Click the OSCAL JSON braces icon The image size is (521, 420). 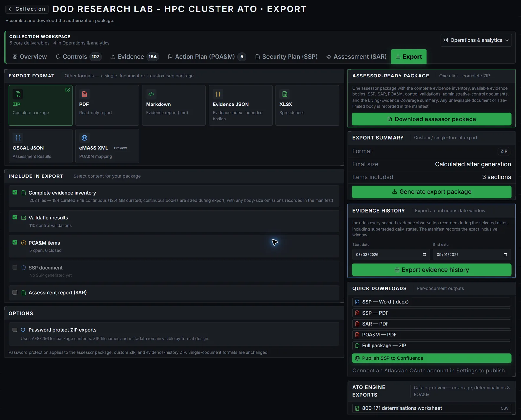coord(18,138)
